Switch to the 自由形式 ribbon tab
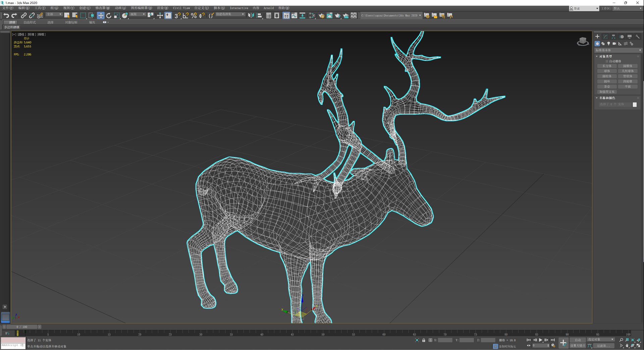This screenshot has width=644, height=350. pyautogui.click(x=30, y=22)
